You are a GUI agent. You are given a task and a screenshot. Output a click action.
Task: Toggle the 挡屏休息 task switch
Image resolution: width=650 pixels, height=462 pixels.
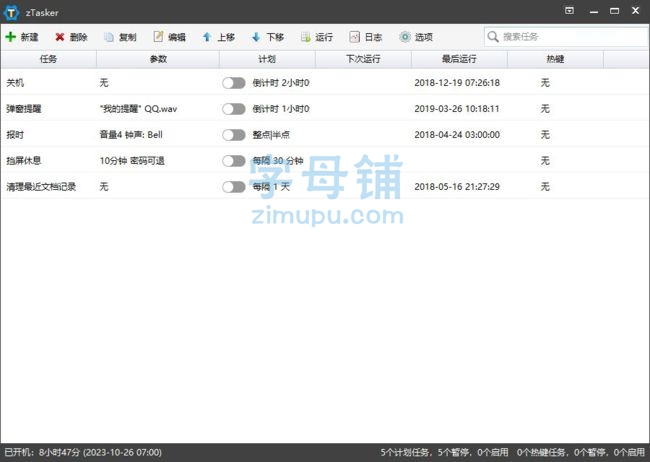coord(234,161)
